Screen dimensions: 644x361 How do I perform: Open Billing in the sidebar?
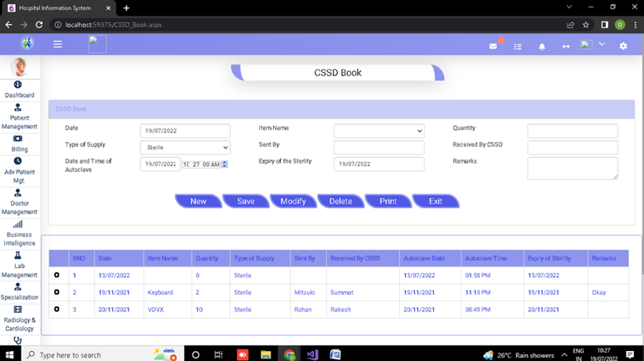pyautogui.click(x=19, y=144)
